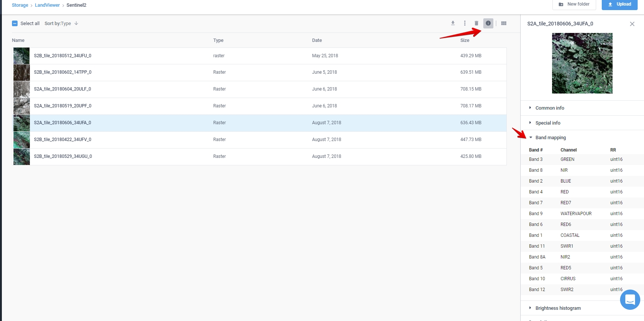644x321 pixels.
Task: Click the trash delete icon
Action: [476, 23]
